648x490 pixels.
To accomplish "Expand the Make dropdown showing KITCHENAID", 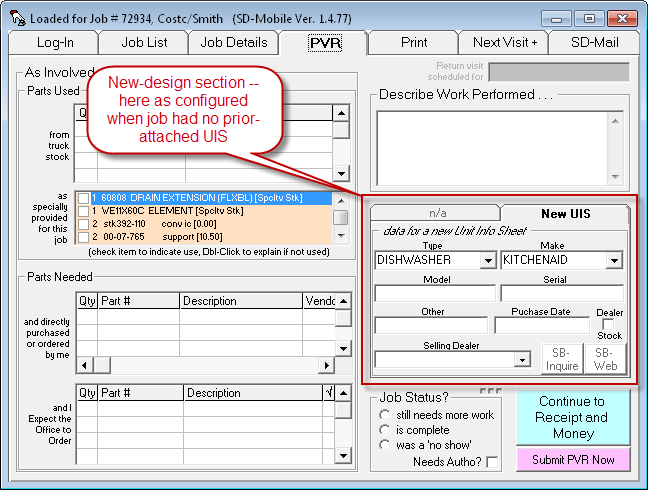I will click(x=615, y=260).
